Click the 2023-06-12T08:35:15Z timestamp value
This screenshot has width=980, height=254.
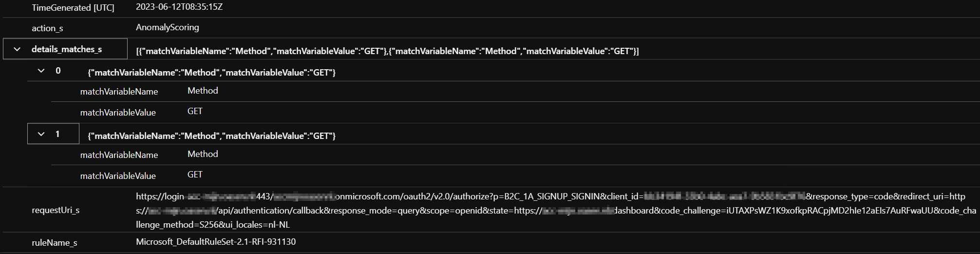coord(179,7)
